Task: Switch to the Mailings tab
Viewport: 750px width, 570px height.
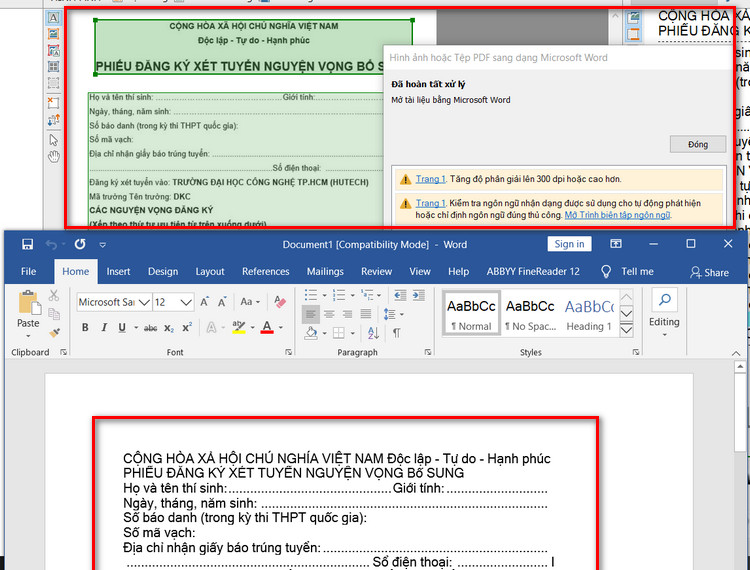Action: click(325, 272)
